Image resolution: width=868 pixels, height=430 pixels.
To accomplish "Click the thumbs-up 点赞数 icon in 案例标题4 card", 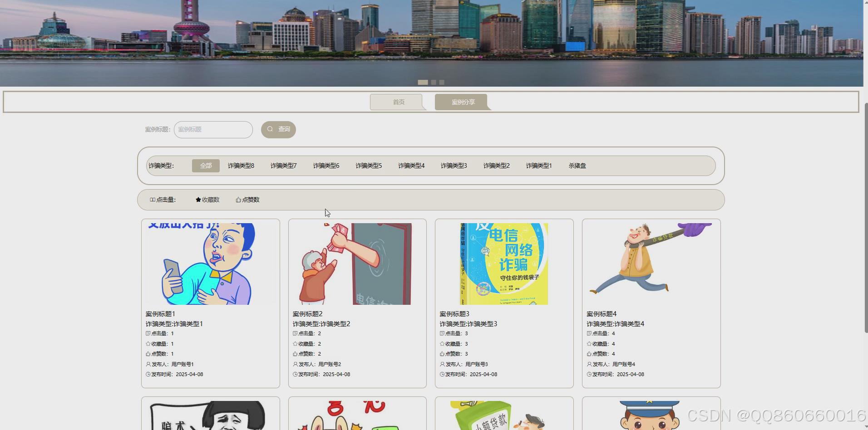I will [x=589, y=354].
